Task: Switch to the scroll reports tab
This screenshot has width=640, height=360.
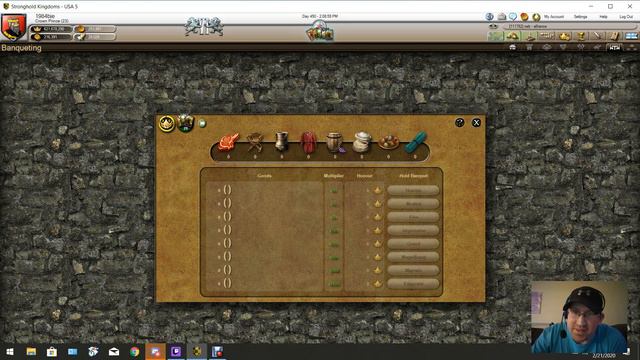Action: [x=615, y=36]
